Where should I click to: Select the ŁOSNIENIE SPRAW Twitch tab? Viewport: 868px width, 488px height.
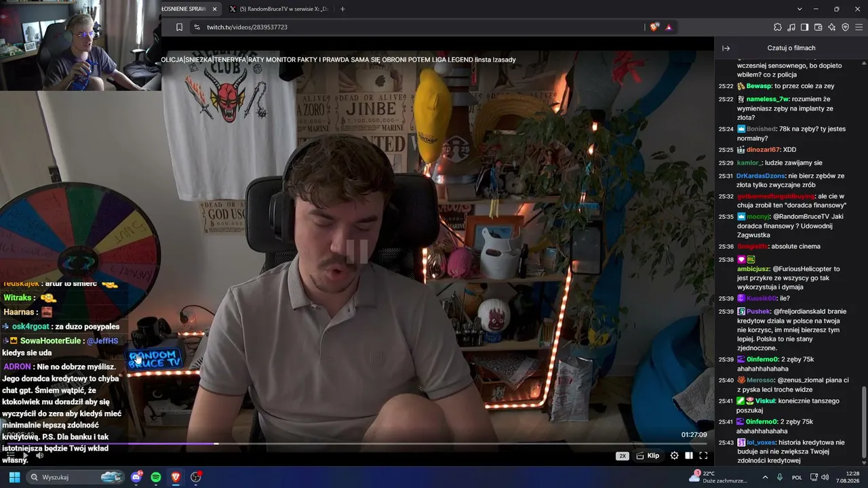tap(190, 9)
